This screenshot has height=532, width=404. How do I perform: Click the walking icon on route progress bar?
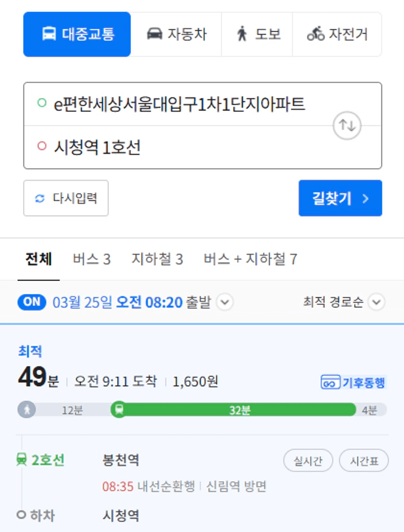pos(27,410)
